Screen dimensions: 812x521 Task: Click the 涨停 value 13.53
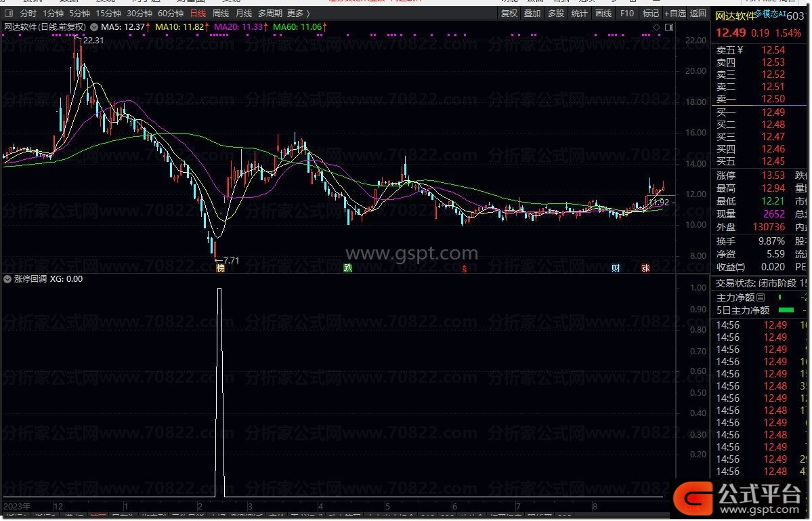(773, 175)
